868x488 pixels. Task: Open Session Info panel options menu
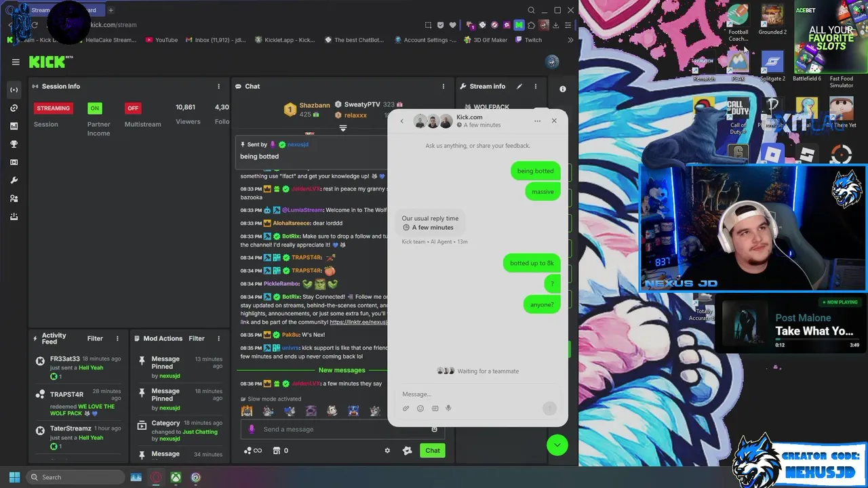click(x=218, y=86)
